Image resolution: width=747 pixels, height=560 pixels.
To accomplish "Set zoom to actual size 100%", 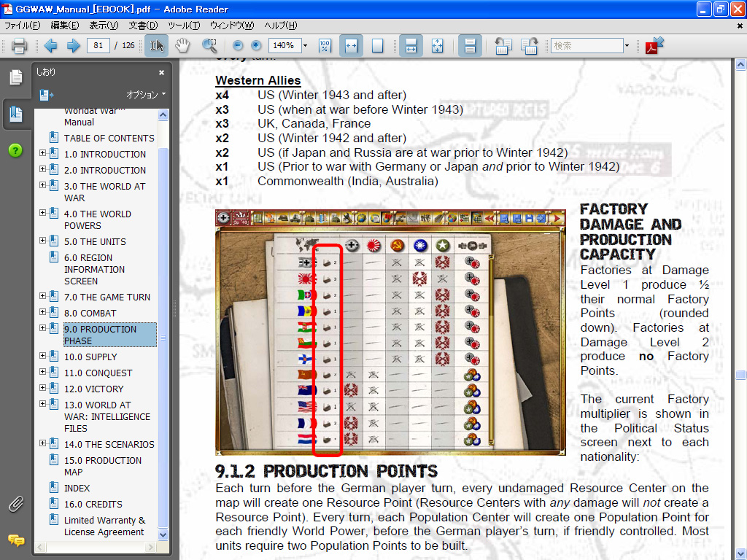I will tap(325, 46).
